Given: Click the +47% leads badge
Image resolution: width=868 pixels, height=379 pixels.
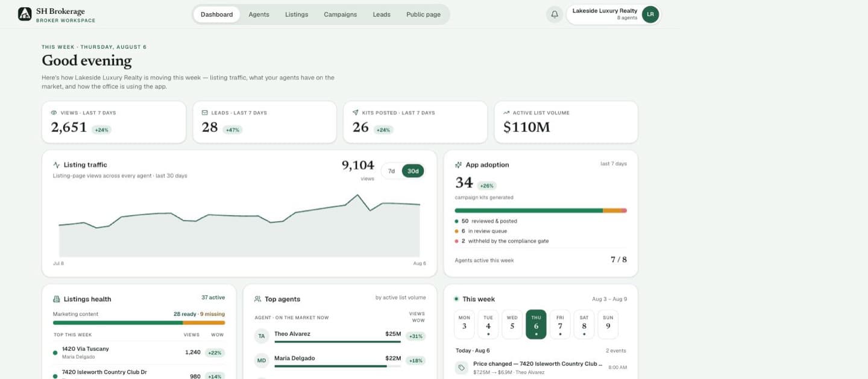Looking at the screenshot, I should tap(233, 130).
